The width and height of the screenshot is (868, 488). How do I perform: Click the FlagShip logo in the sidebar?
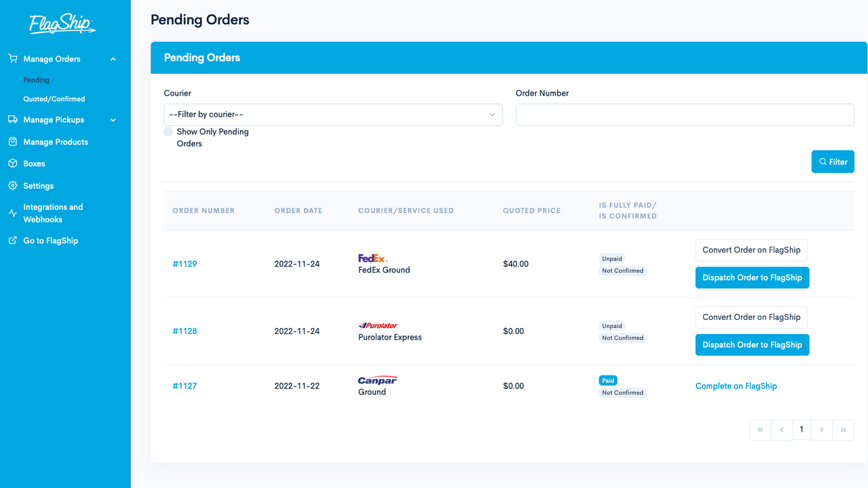62,24
